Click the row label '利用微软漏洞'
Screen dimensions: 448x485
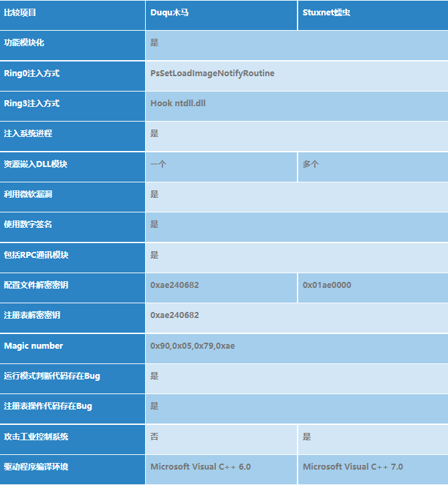[x=28, y=194]
